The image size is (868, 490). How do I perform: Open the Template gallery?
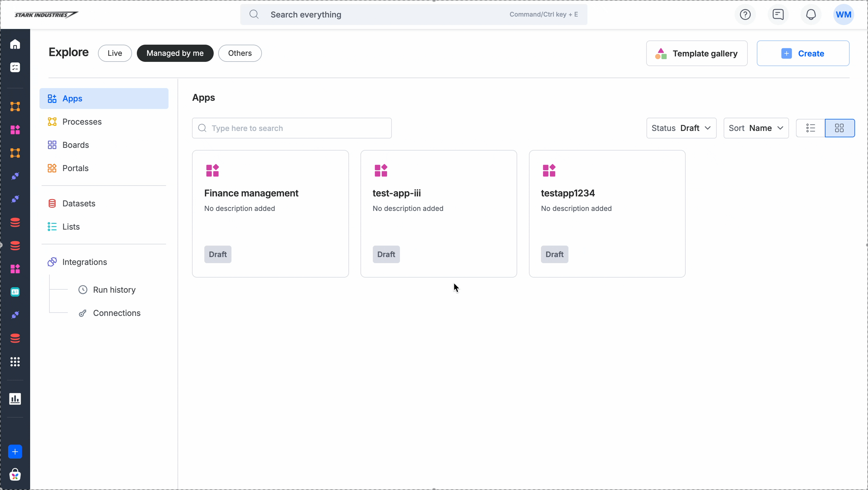click(x=697, y=53)
